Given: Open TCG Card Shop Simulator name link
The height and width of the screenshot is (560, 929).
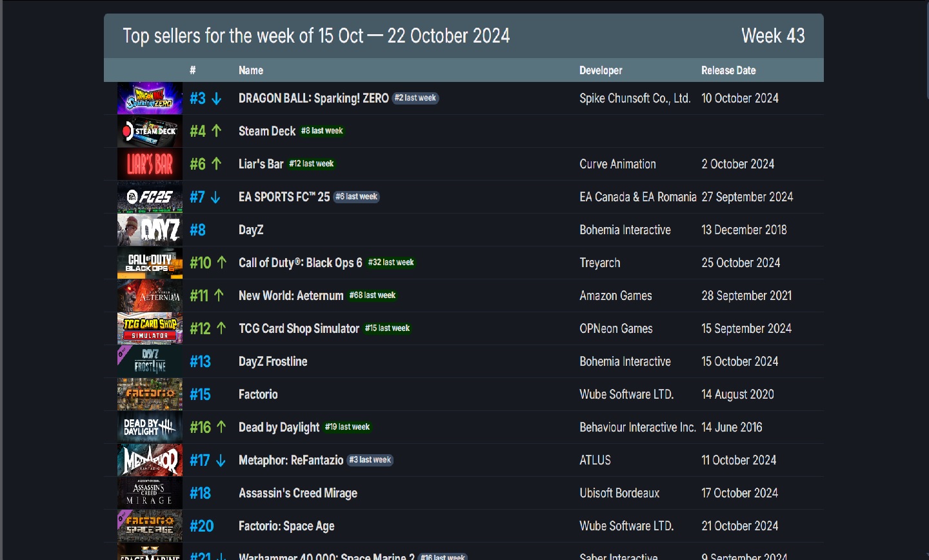Looking at the screenshot, I should point(299,328).
